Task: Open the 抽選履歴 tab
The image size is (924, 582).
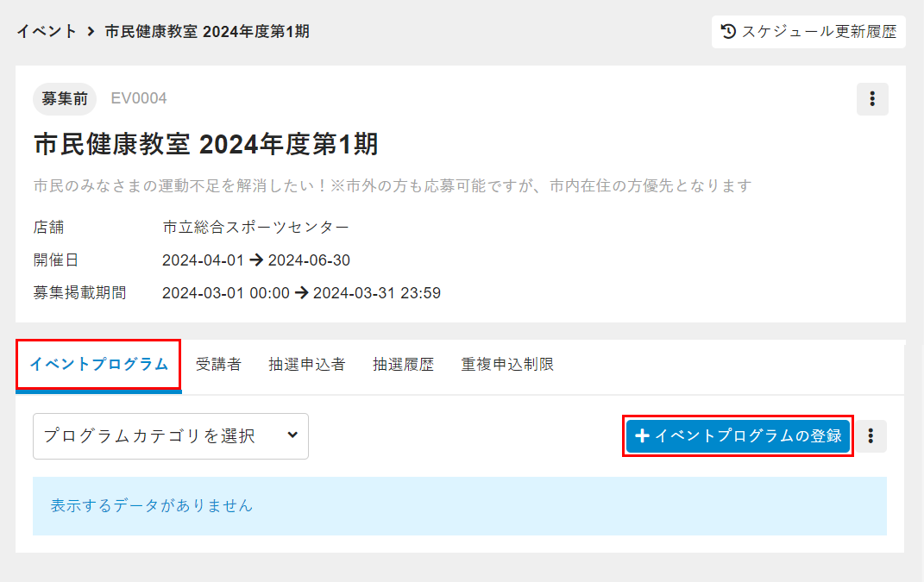Action: pos(403,365)
